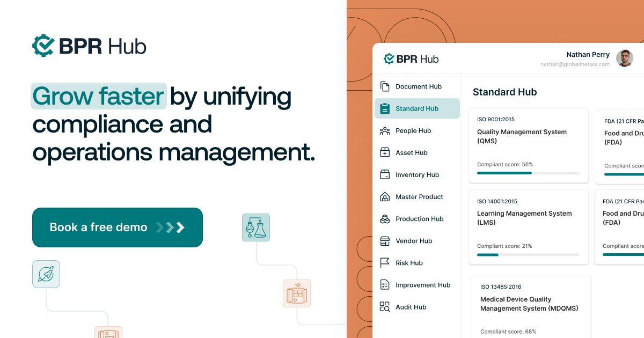Screen dimensions: 644x338
Task: Click the lab flasks icon tile
Action: [x=256, y=227]
